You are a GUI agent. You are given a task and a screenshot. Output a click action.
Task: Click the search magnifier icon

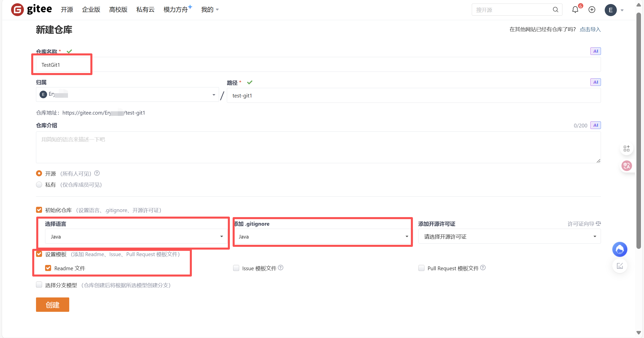[555, 10]
